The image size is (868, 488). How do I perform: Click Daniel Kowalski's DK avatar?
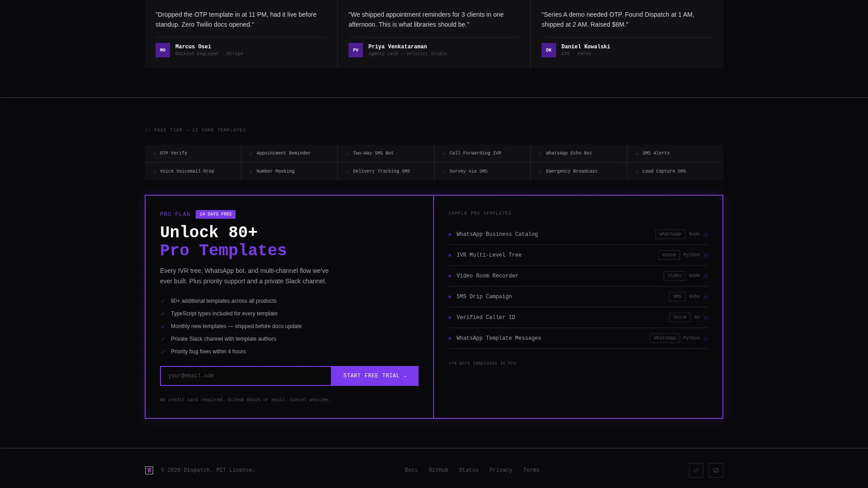pos(549,50)
